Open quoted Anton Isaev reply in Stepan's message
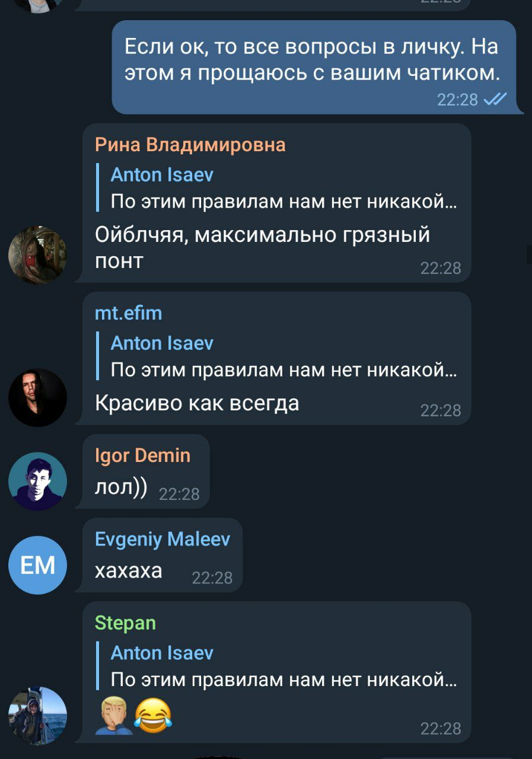The image size is (532, 759). coord(278,666)
